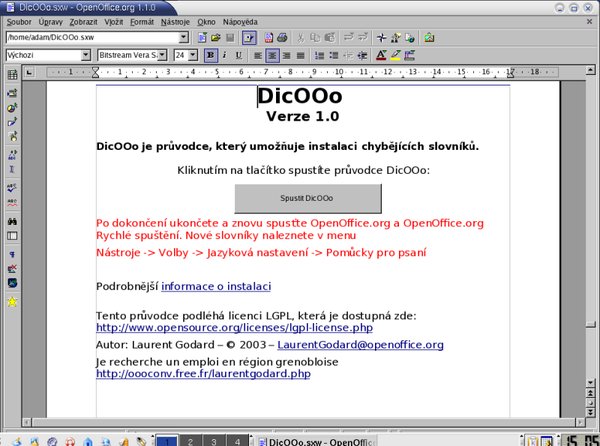
Task: Open the oooconv.free.fr laurentgodard.php link
Action: click(203, 374)
